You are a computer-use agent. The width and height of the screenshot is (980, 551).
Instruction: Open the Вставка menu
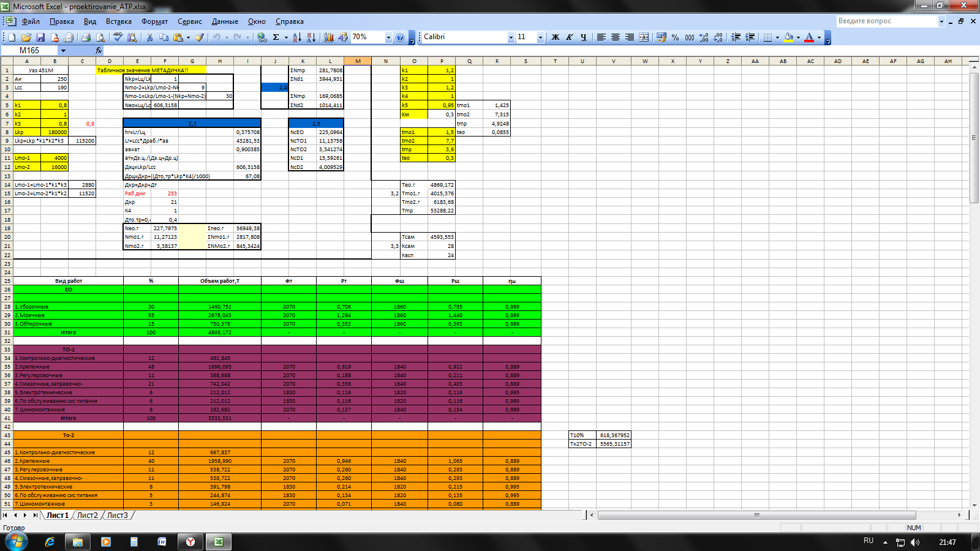tap(118, 21)
